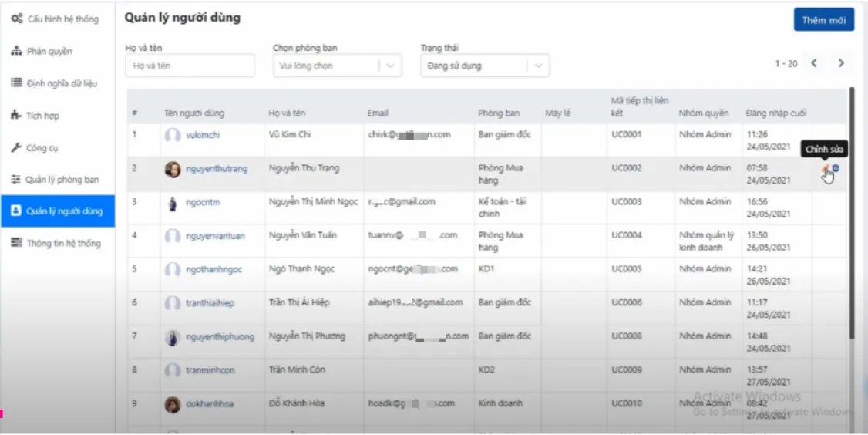
Task: Open Chọn phòng ban dropdown arrow
Action: (x=390, y=66)
